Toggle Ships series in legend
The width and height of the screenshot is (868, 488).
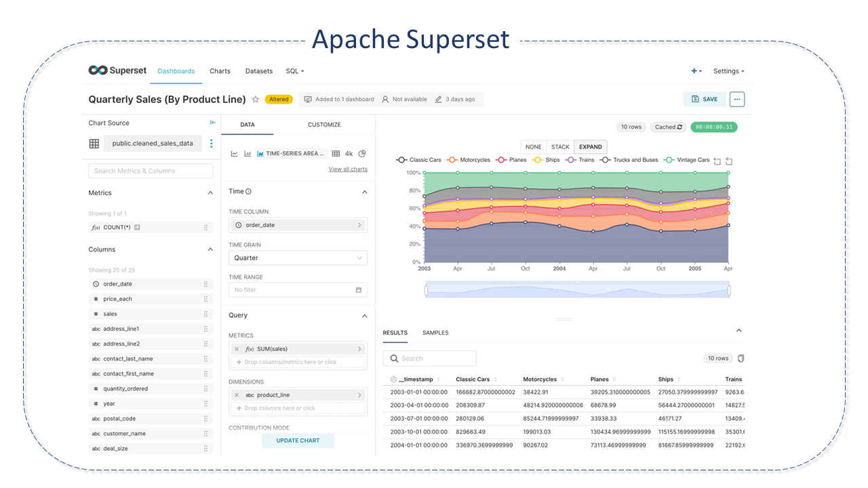pyautogui.click(x=546, y=160)
